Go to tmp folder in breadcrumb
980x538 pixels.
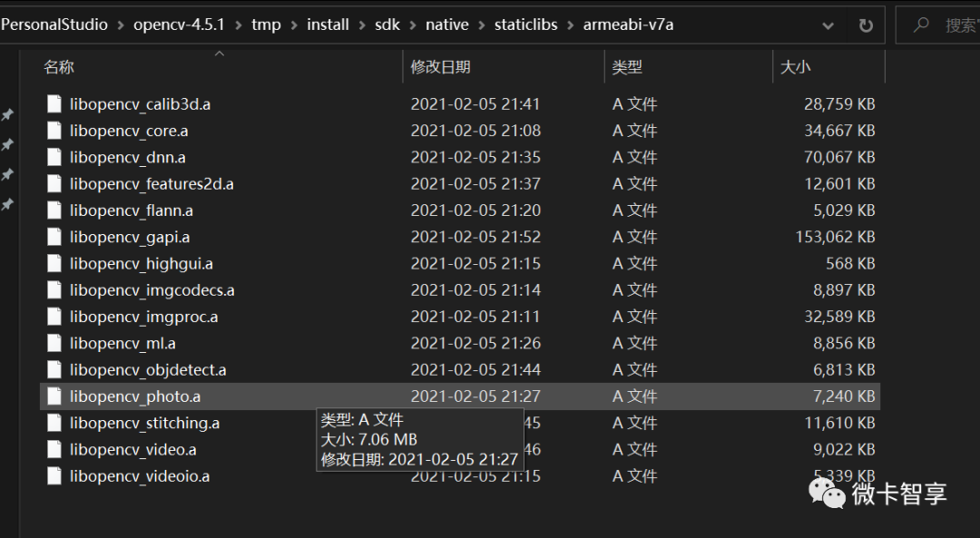tap(266, 24)
